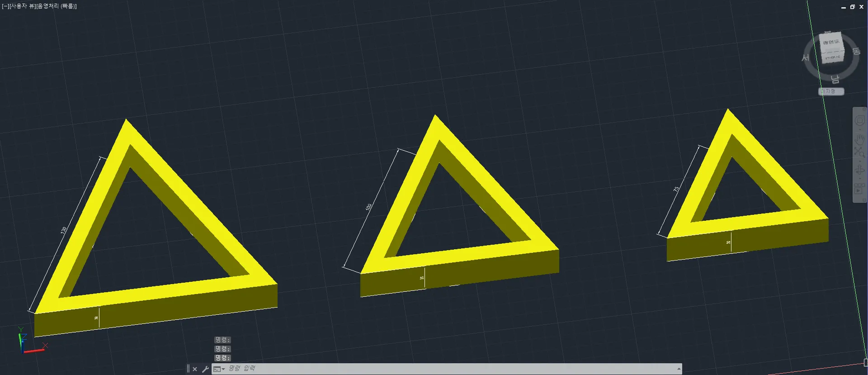Expand the 미지정 UCS dropdown
868x375 pixels.
[x=831, y=91]
